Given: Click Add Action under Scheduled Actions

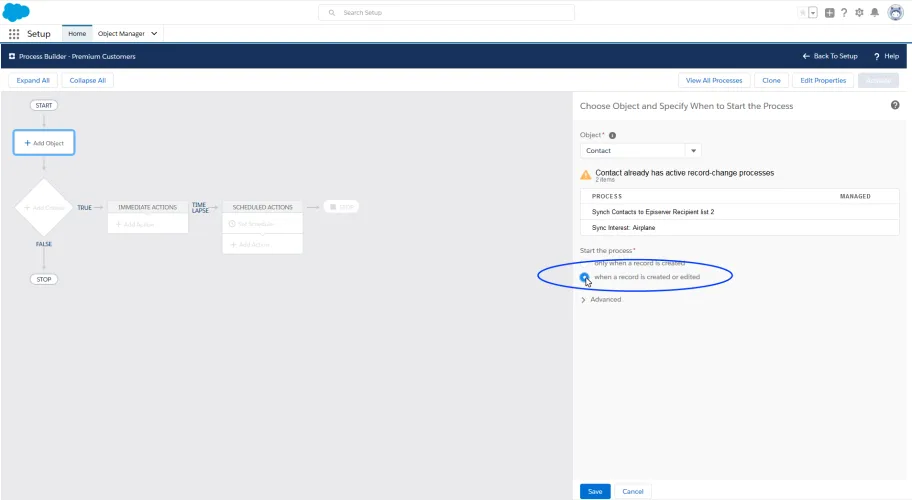Looking at the screenshot, I should (x=250, y=245).
